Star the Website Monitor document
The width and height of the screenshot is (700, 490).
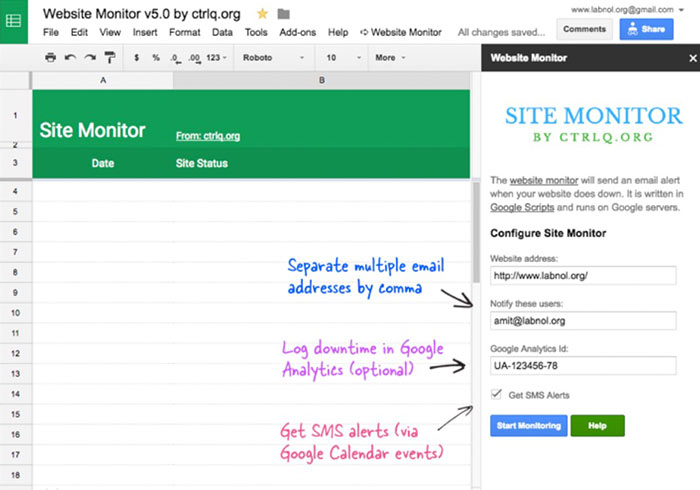(x=262, y=14)
